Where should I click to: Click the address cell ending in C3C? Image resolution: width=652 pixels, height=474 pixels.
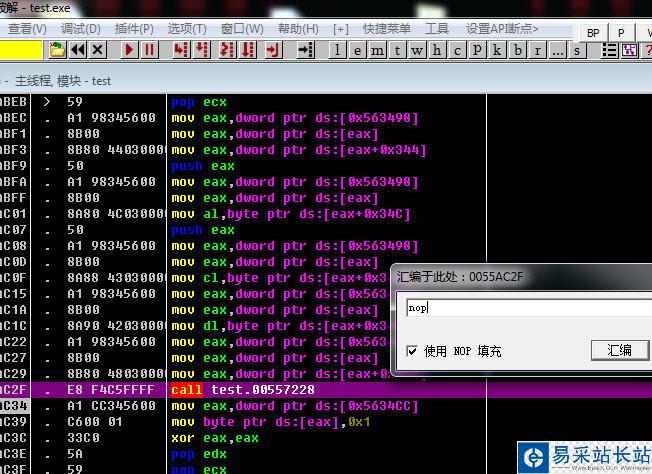pos(13,438)
